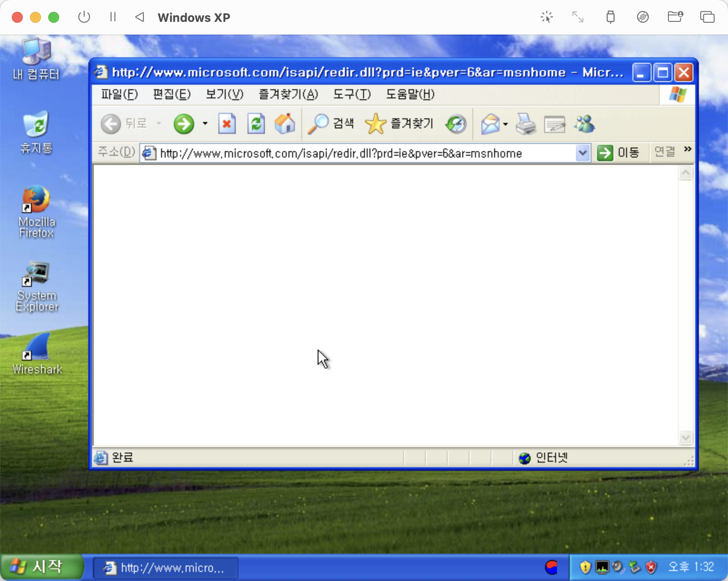Expand the Forward button history dropdown
Image resolution: width=728 pixels, height=581 pixels.
pos(205,123)
